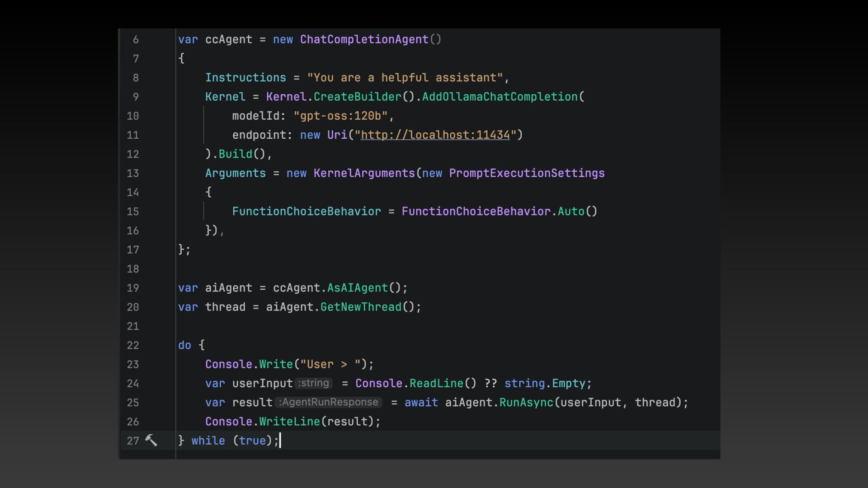This screenshot has width=868, height=488.
Task: Click the hammer icon on line 27
Action: (151, 440)
